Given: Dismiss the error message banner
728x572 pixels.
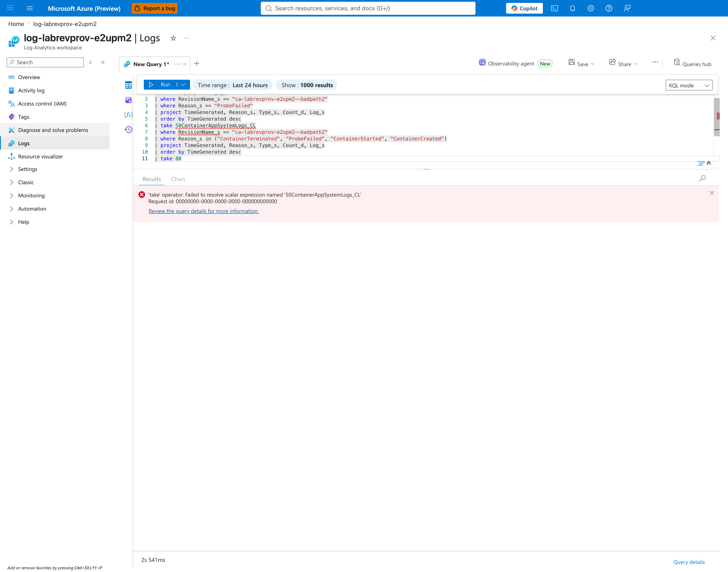Looking at the screenshot, I should [x=712, y=193].
